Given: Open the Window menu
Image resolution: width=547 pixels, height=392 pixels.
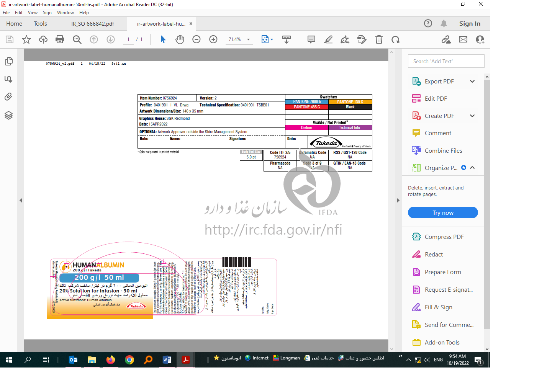Looking at the screenshot, I should pos(66,13).
